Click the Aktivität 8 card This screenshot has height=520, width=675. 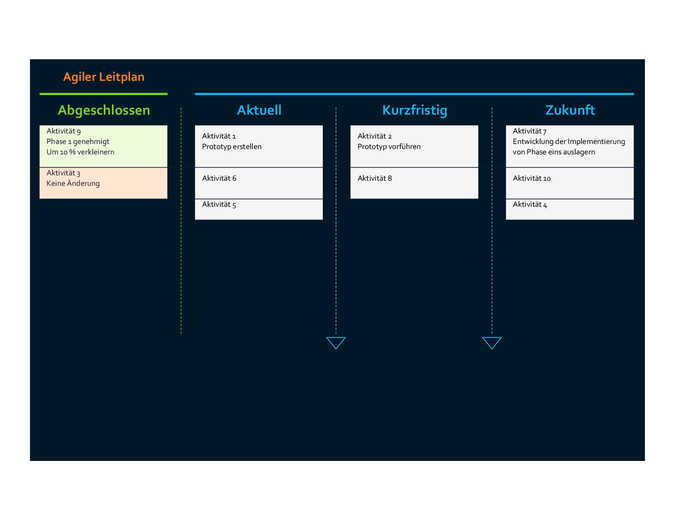click(414, 183)
